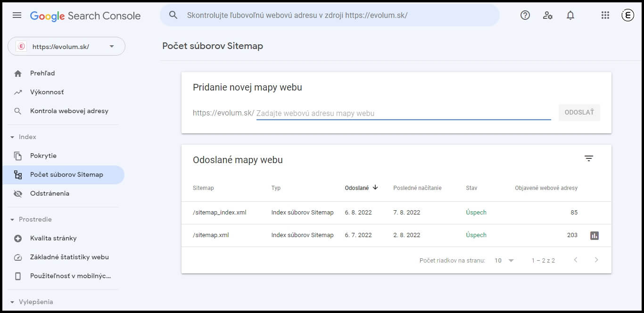Focus the sitemap URL input field

404,114
